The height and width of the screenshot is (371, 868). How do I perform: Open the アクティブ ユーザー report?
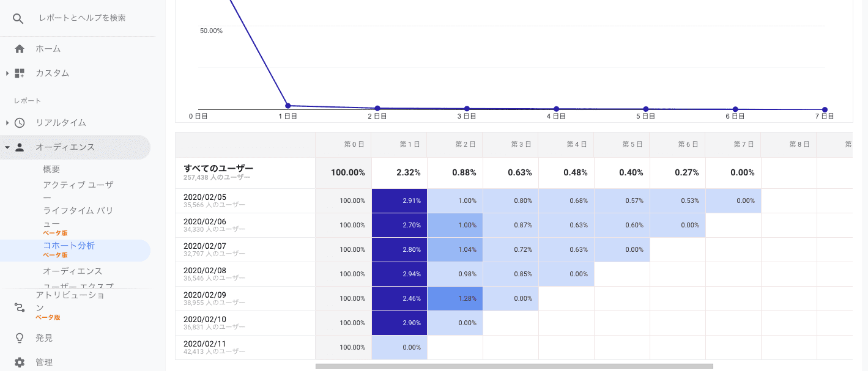(78, 185)
